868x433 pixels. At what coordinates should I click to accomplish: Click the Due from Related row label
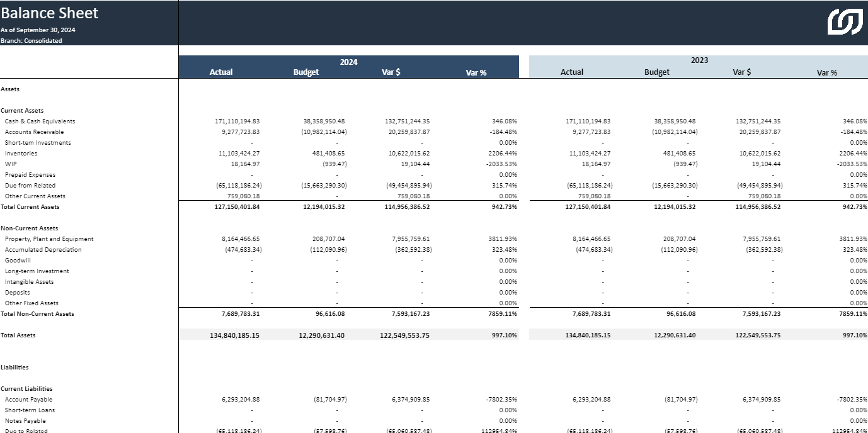pos(30,186)
